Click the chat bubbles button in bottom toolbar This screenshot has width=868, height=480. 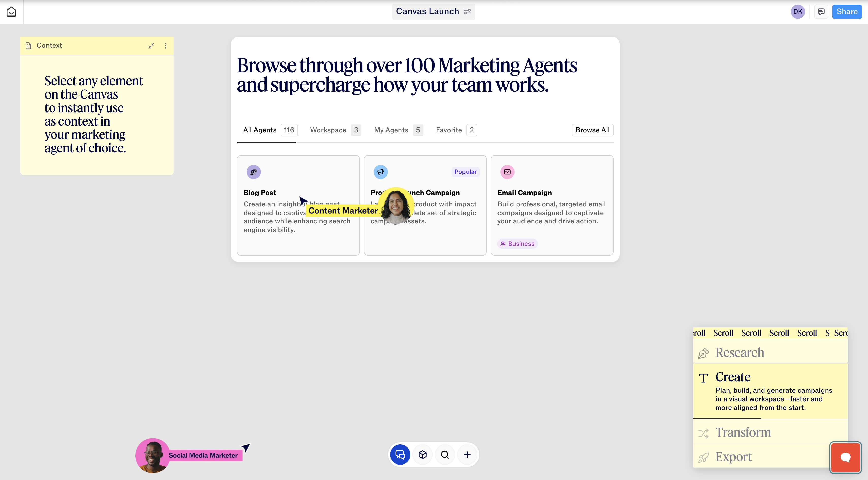[400, 455]
